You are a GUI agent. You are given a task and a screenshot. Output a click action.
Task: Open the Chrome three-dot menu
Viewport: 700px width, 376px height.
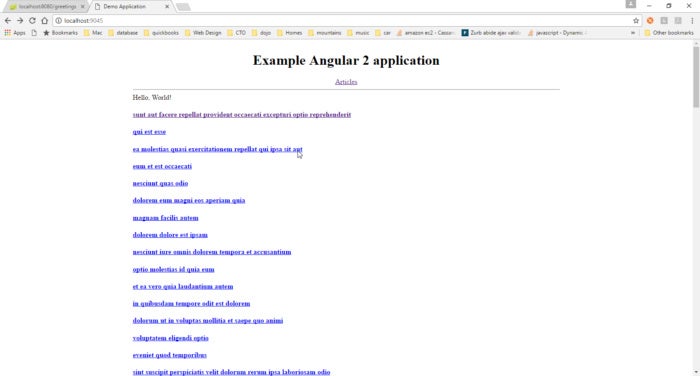pos(692,21)
